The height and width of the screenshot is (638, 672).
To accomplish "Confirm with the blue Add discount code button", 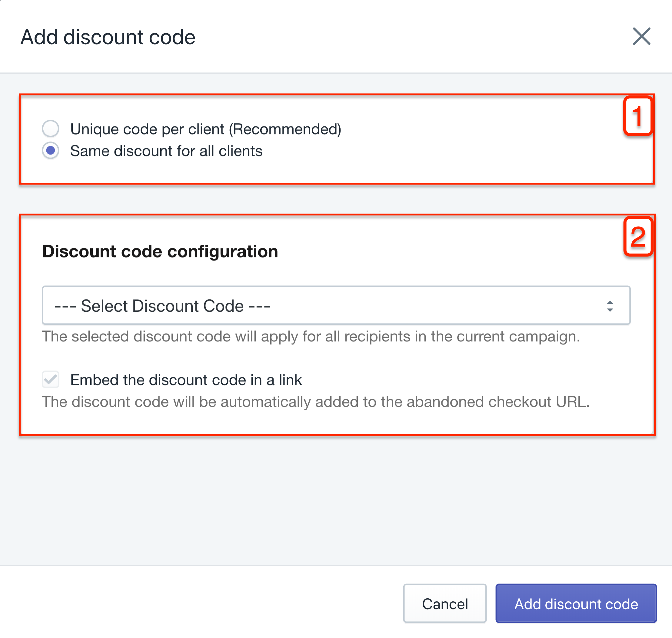I will tap(576, 604).
